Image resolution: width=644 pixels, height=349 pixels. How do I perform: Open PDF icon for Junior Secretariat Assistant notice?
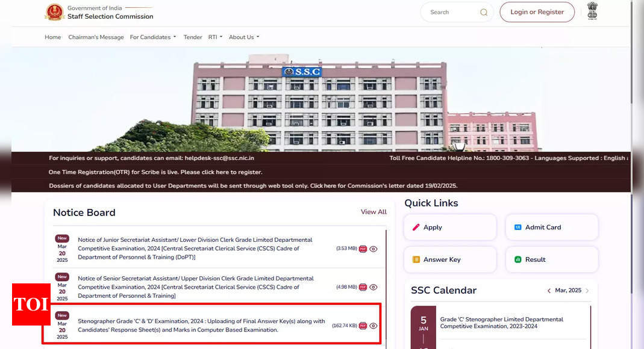[363, 249]
